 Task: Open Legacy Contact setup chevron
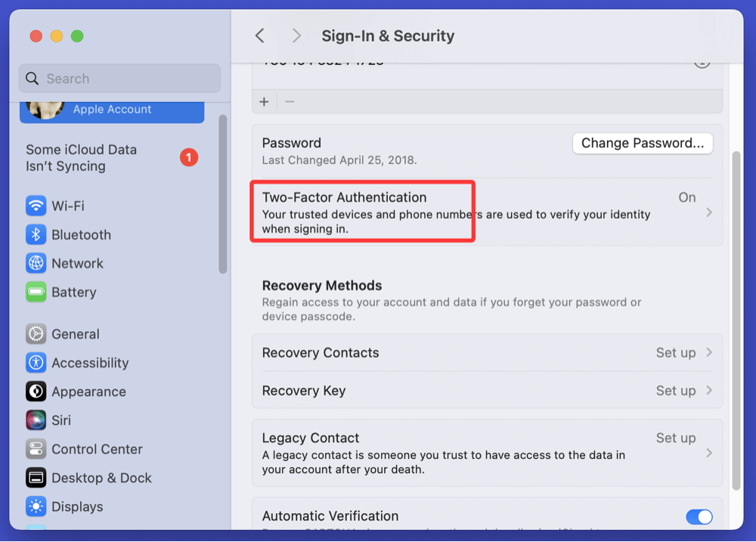pyautogui.click(x=709, y=453)
